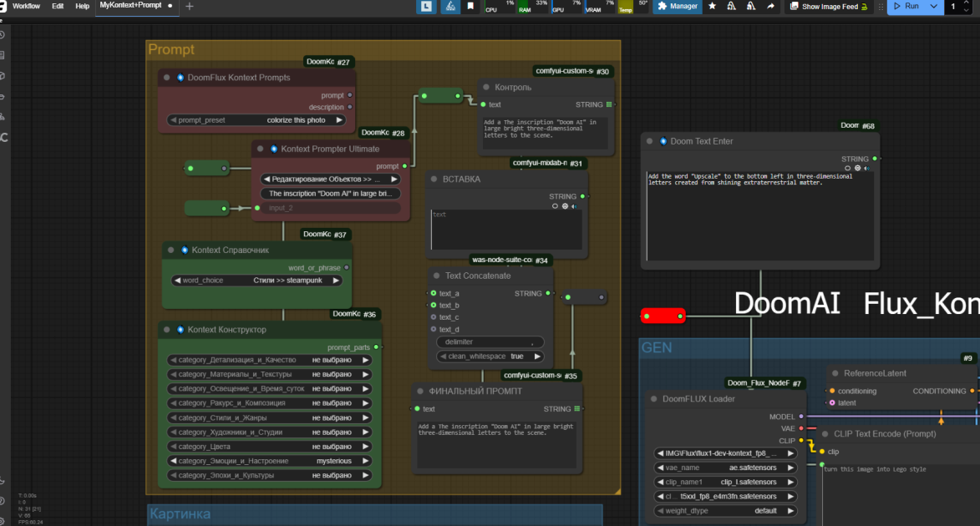Click the drag handle left of Run
The image size is (980, 526).
tap(881, 6)
